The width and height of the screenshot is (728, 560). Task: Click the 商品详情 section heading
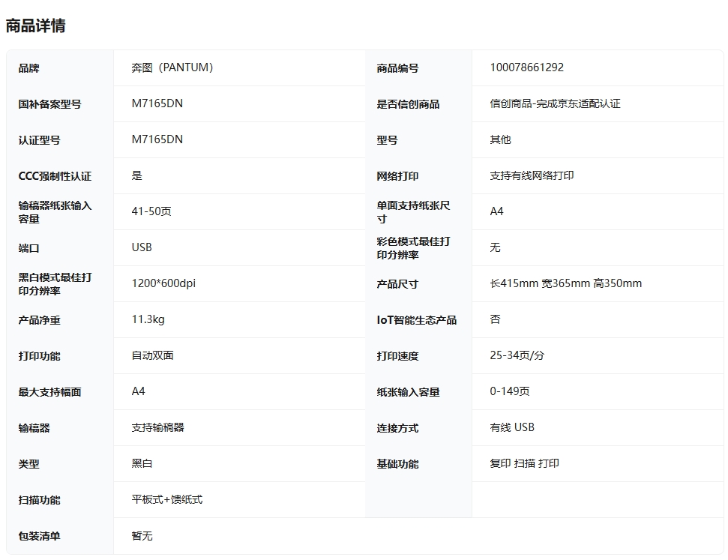point(35,25)
